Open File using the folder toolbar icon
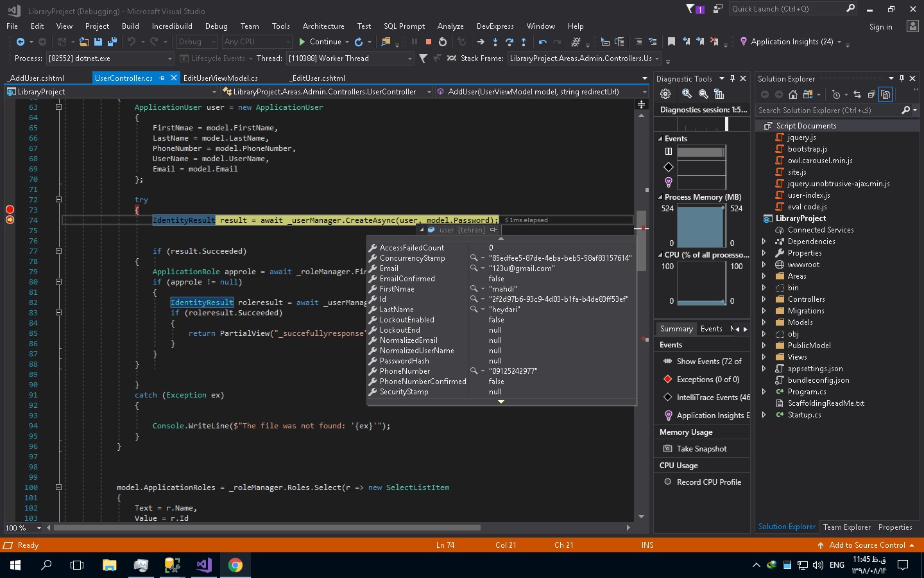This screenshot has width=924, height=578. [84, 42]
